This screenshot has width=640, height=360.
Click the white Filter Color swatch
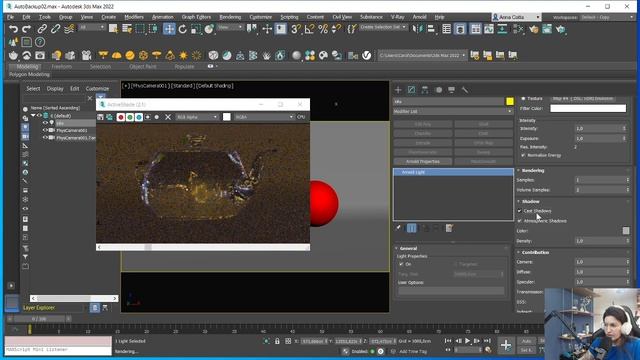(x=588, y=109)
